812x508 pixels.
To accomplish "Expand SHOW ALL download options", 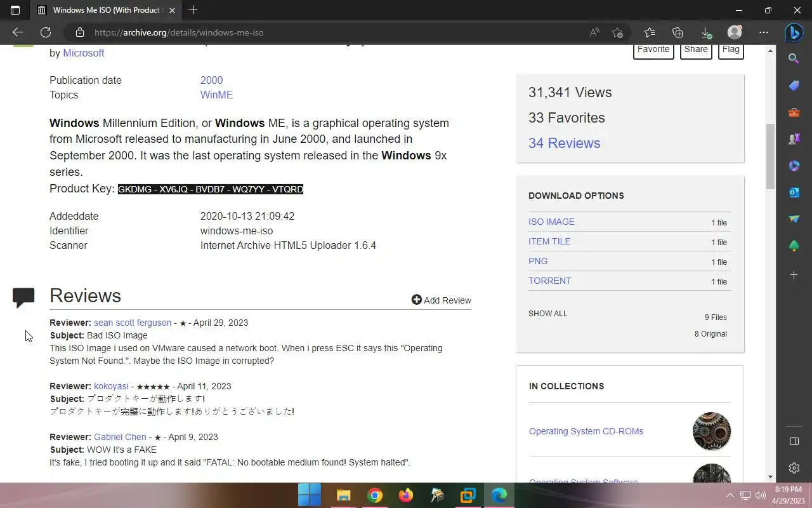I will 547,314.
